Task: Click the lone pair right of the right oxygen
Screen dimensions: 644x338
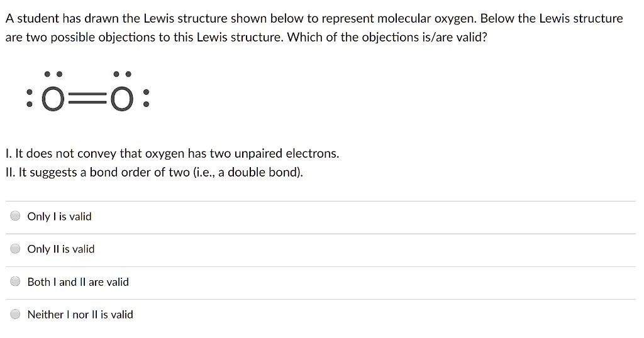Action: click(146, 99)
